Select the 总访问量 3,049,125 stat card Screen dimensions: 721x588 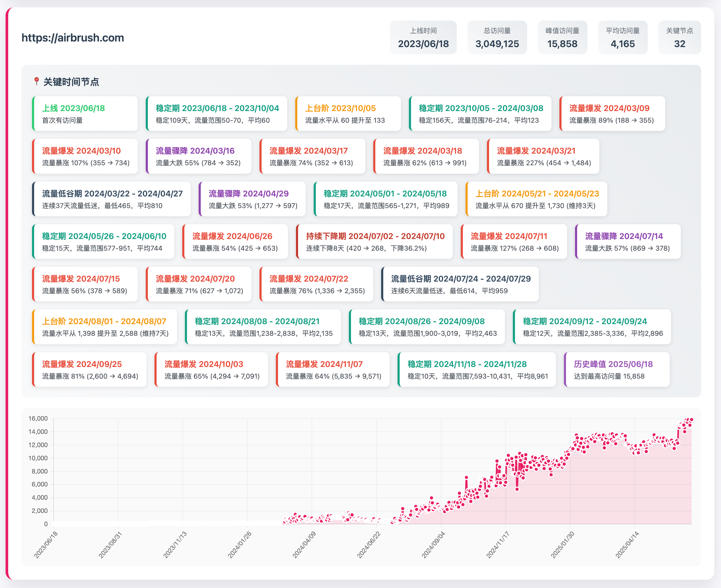click(497, 37)
